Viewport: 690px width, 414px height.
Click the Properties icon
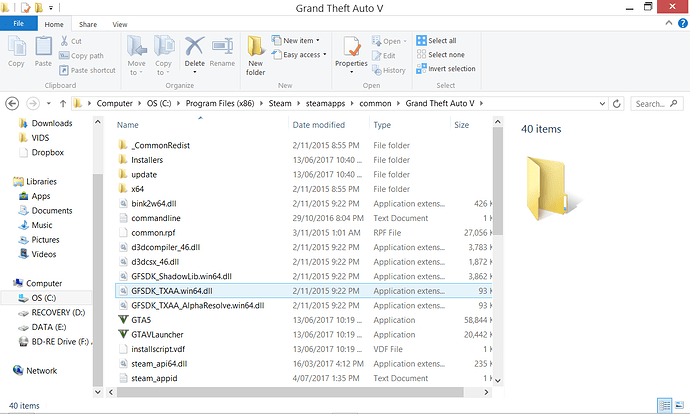pyautogui.click(x=351, y=47)
